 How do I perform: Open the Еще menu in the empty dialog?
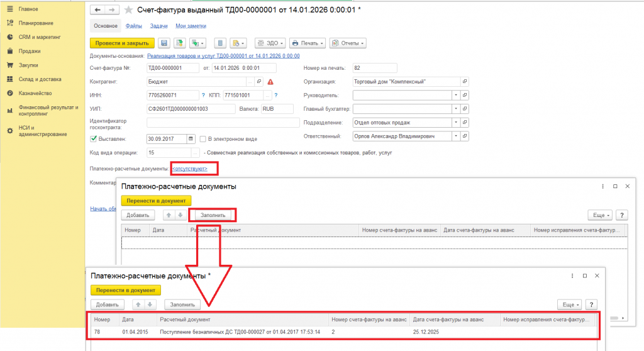[600, 215]
